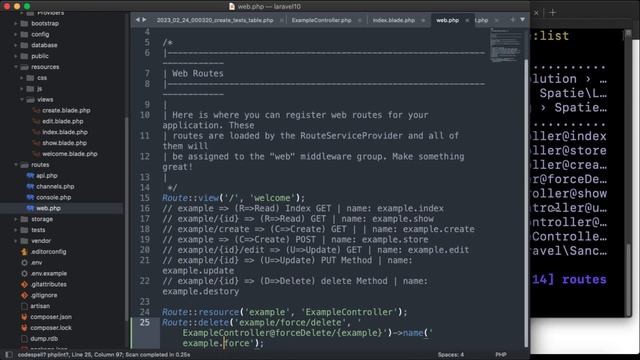Collapse the views folder arrow
Viewport: 640px width, 360px height.
[x=22, y=100]
